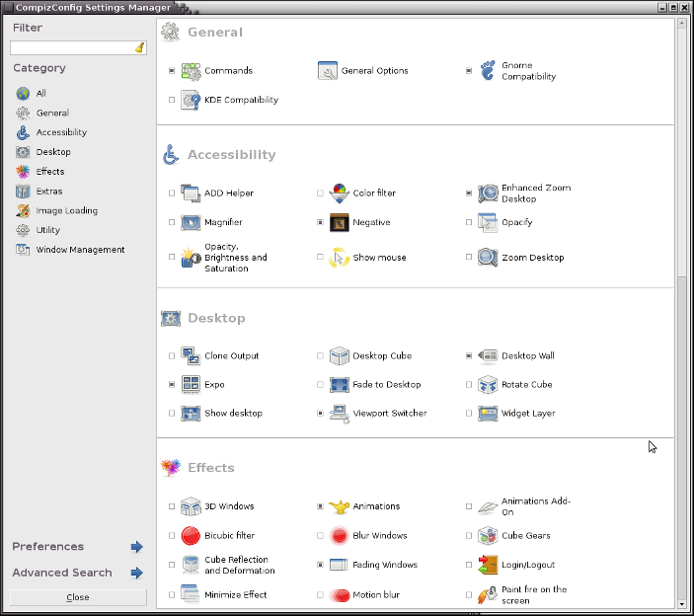This screenshot has width=694, height=616.
Task: Open the Bicubic filter icon
Action: [192, 536]
